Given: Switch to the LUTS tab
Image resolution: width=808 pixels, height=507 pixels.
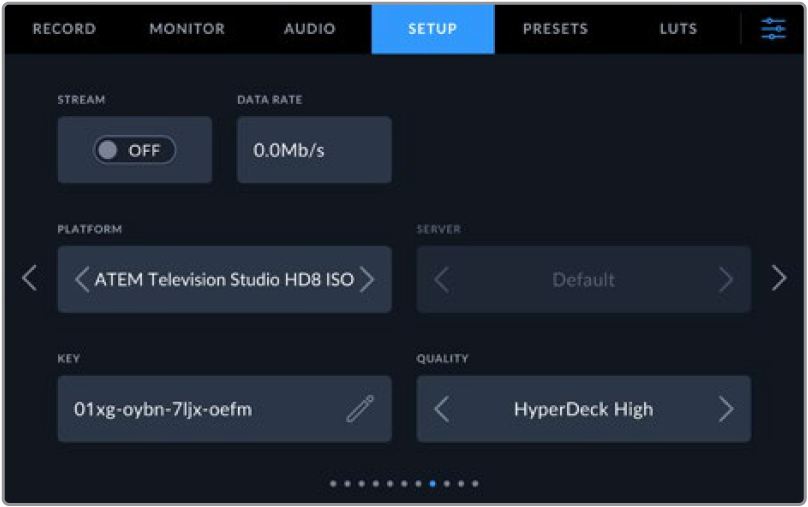Looking at the screenshot, I should click(678, 29).
